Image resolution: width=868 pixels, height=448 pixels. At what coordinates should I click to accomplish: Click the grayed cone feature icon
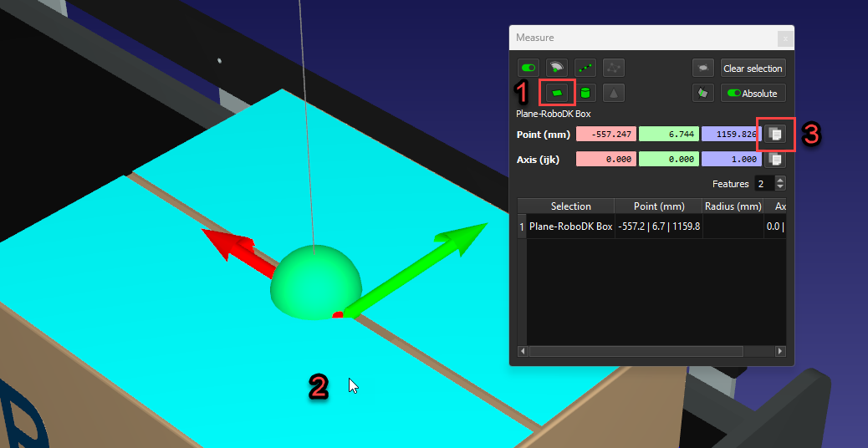(613, 93)
